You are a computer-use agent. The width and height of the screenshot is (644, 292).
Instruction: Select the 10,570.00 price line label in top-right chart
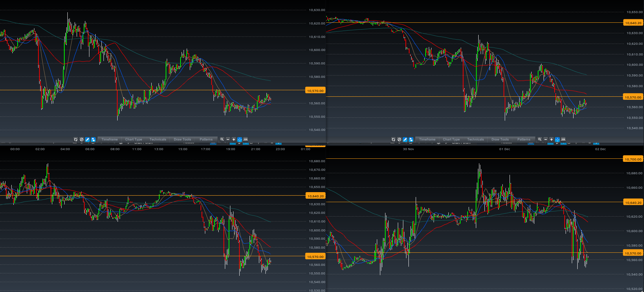pos(633,97)
